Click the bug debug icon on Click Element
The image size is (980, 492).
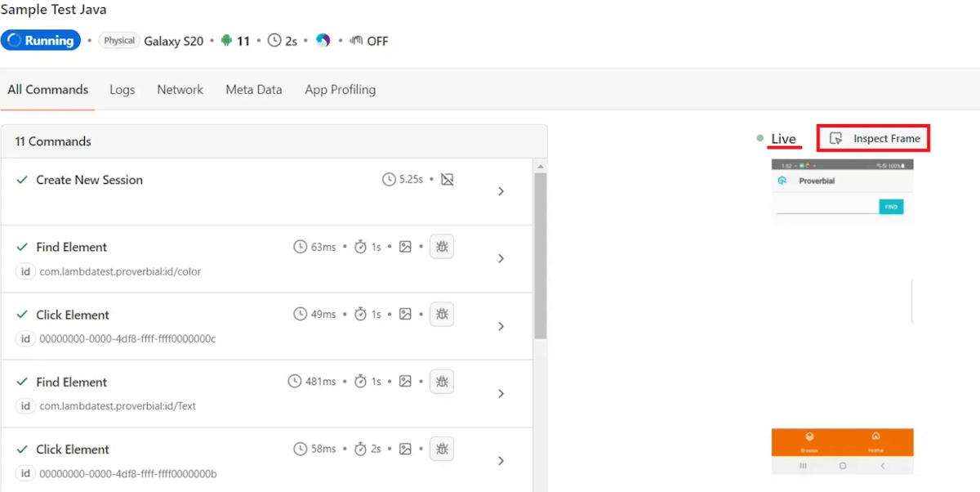coord(442,314)
